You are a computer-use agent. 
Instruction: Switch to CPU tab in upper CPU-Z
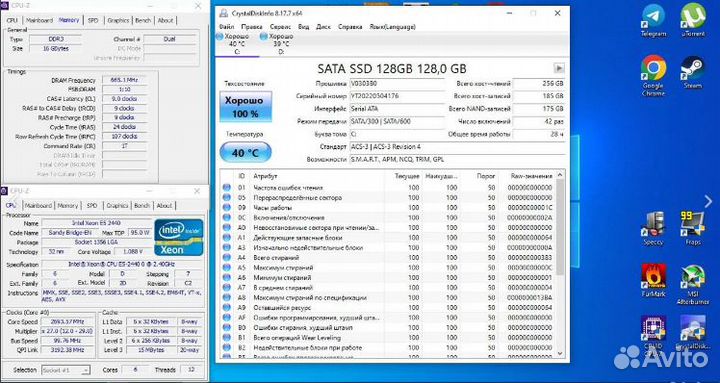pos(12,20)
